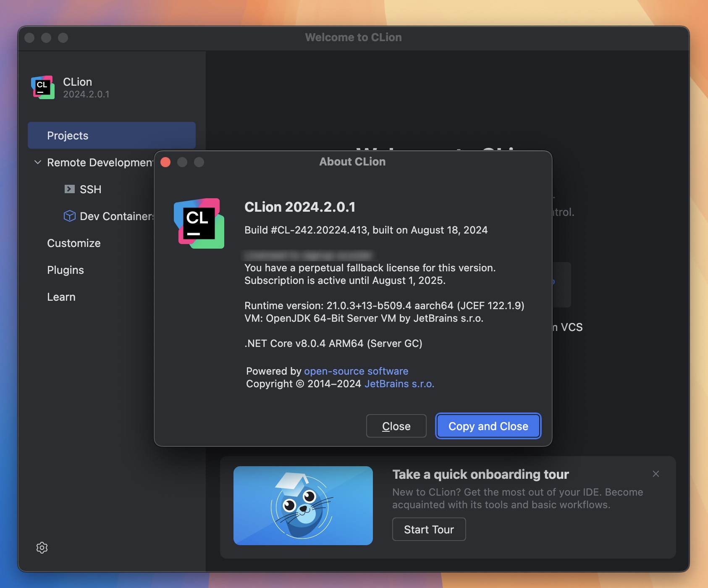Open the settings gear in Welcome window

(x=42, y=548)
